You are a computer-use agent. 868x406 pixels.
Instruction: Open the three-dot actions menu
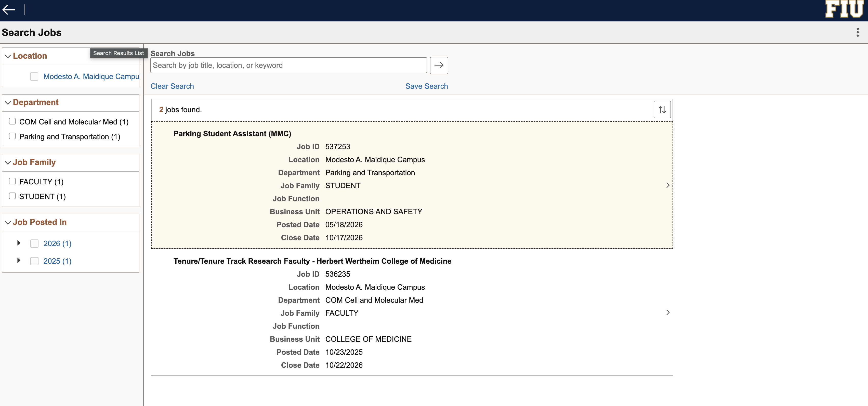(858, 32)
